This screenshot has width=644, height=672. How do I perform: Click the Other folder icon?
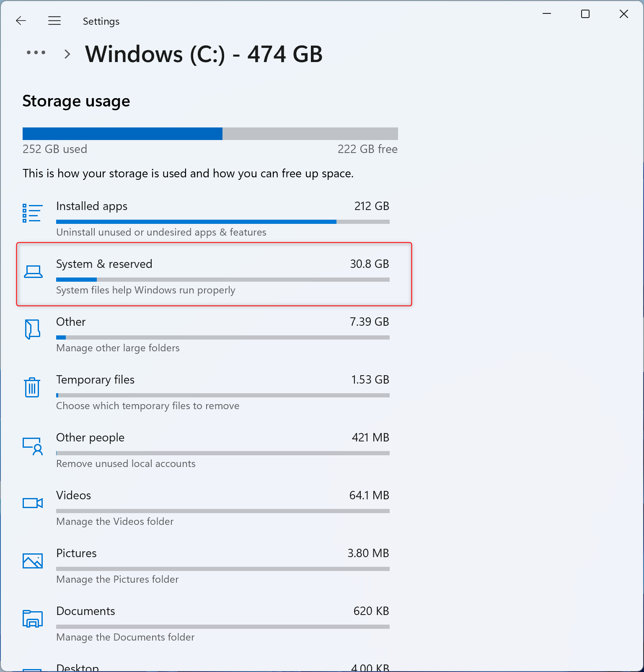click(x=32, y=329)
